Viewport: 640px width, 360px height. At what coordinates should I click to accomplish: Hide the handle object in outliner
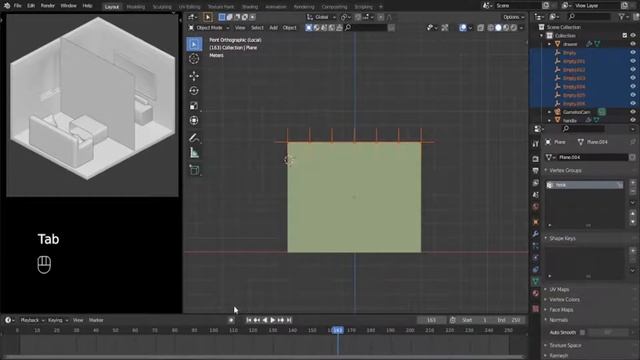pos(633,120)
